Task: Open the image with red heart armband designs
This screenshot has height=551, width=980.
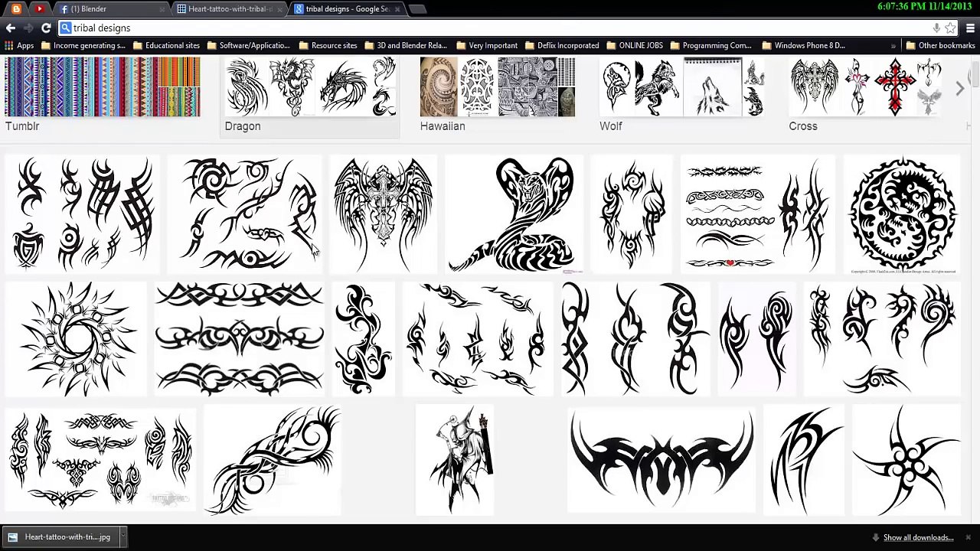Action: [x=758, y=214]
